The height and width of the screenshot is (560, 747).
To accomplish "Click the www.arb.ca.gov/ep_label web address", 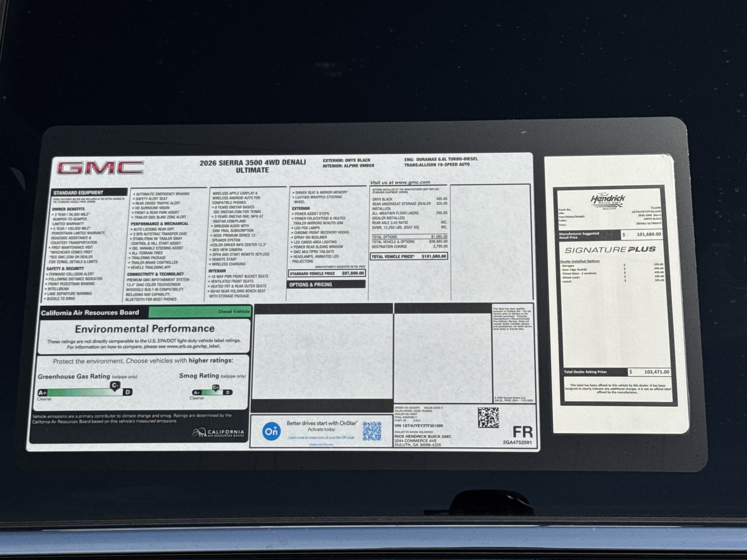I will coord(193,346).
